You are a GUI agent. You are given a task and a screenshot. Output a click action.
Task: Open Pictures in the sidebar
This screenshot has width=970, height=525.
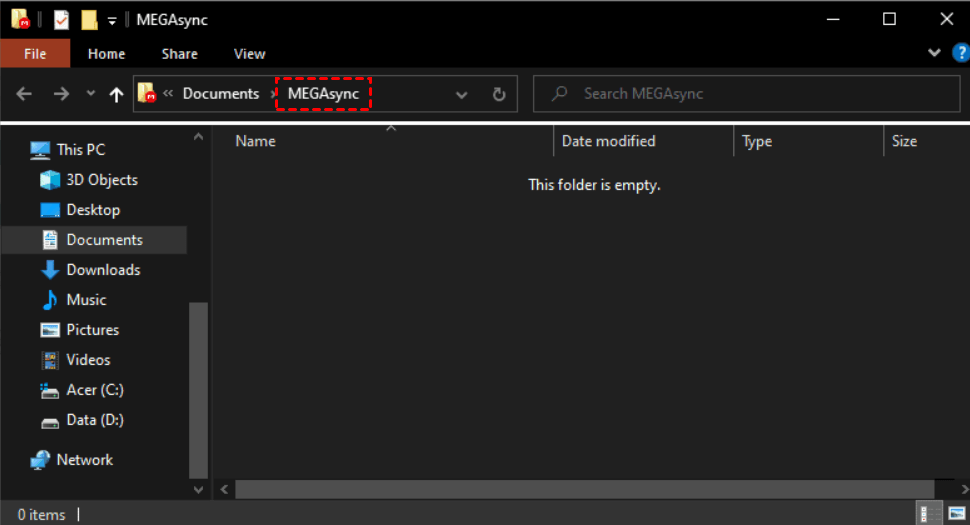click(93, 330)
